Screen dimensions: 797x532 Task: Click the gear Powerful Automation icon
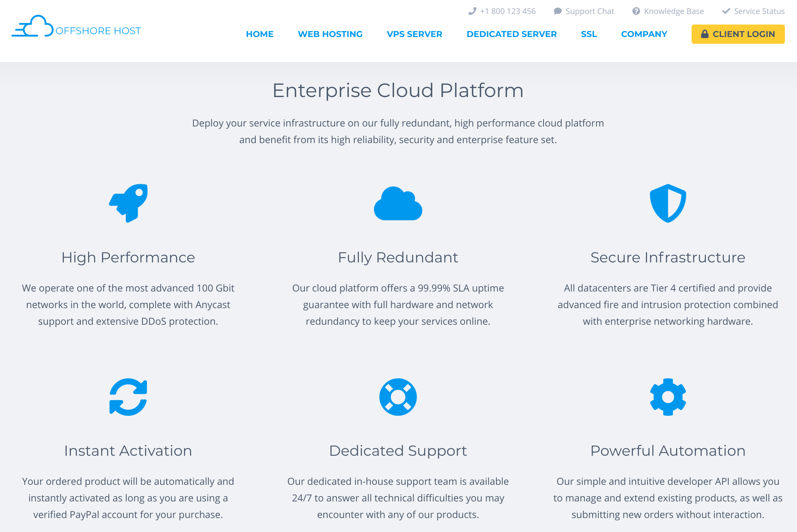pyautogui.click(x=668, y=397)
